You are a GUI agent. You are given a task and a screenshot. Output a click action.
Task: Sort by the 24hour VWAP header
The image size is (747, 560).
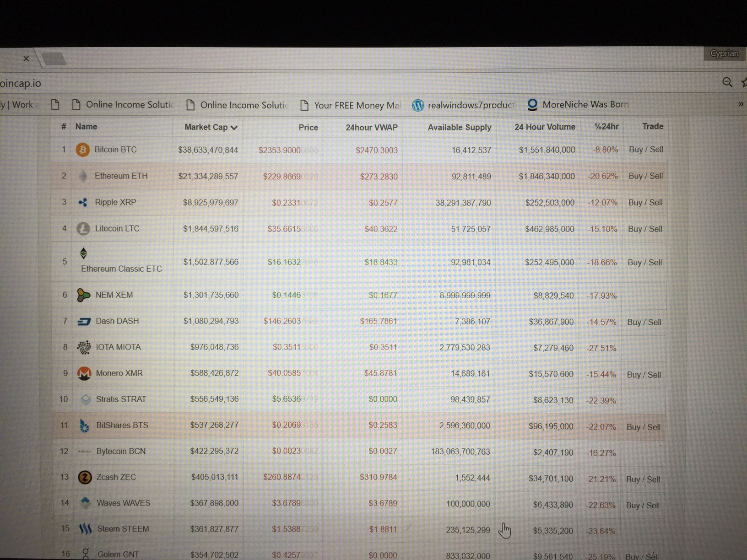pyautogui.click(x=371, y=128)
